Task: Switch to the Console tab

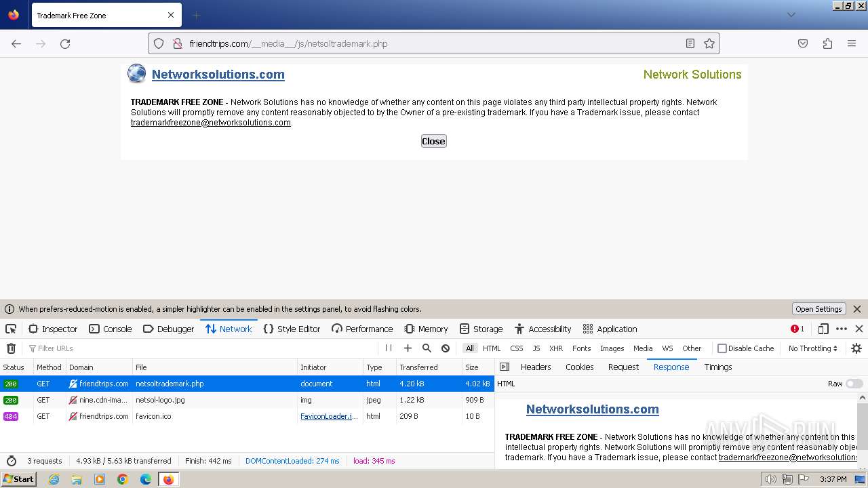Action: 111,329
